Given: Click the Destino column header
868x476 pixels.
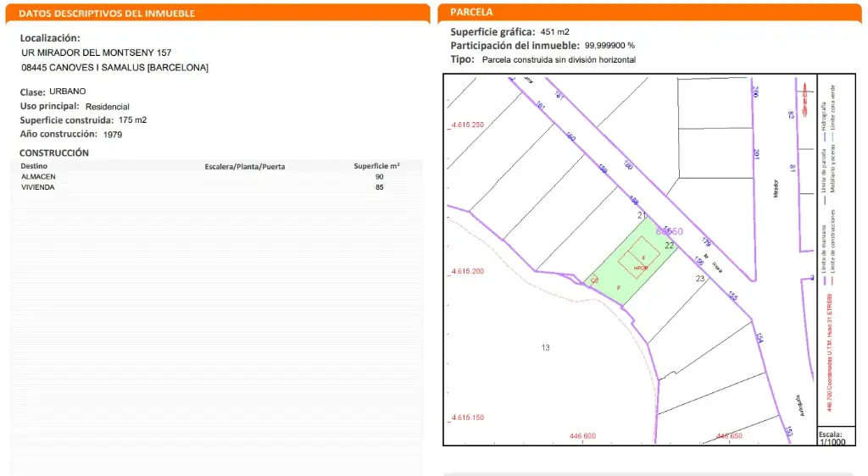Looking at the screenshot, I should point(34,166).
